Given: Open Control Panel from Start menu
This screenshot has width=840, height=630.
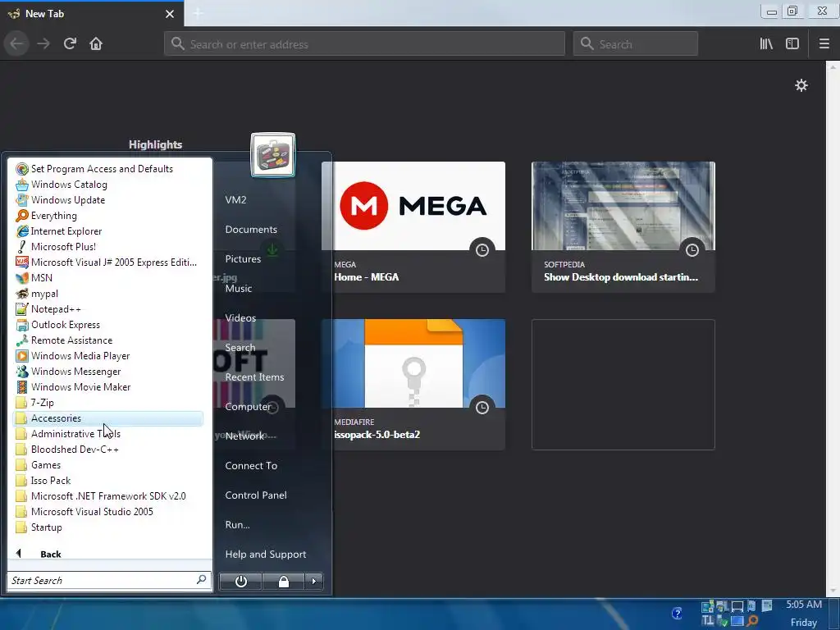Looking at the screenshot, I should coord(256,495).
